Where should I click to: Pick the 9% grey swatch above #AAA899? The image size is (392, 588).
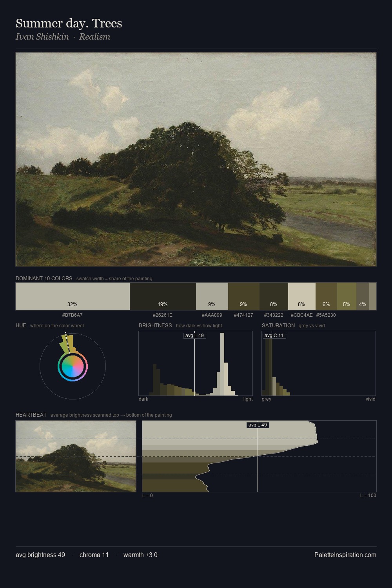[x=212, y=296]
